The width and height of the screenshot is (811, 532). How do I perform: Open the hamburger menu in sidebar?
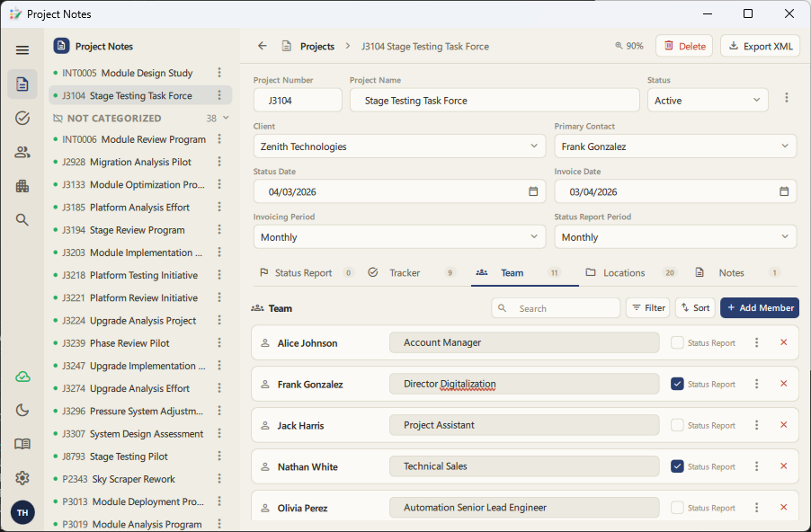pyautogui.click(x=22, y=50)
